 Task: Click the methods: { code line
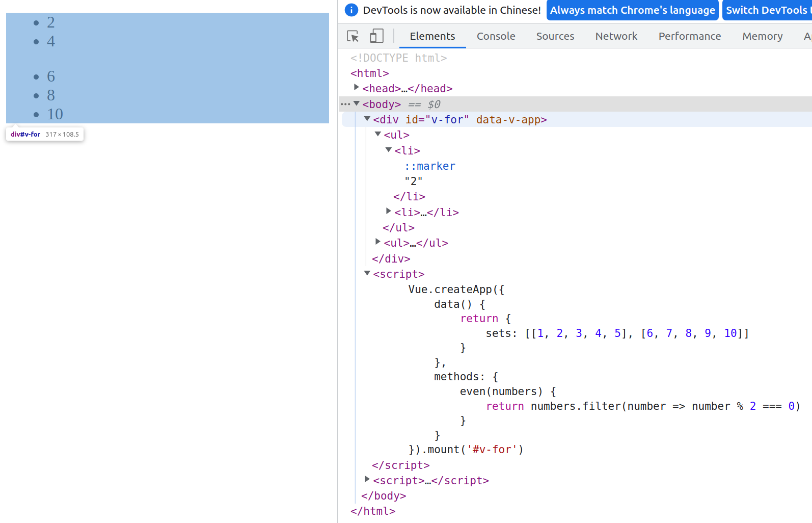[466, 377]
